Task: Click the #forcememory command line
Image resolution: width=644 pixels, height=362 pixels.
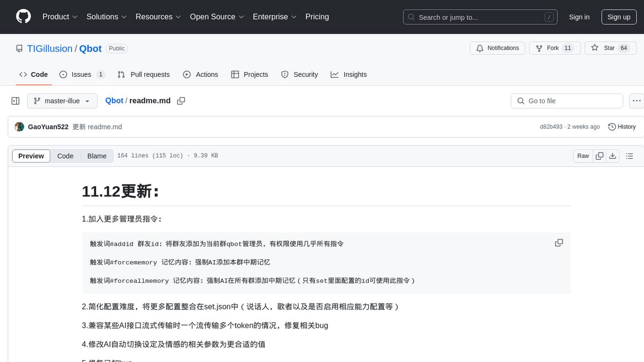Action: tap(180, 262)
